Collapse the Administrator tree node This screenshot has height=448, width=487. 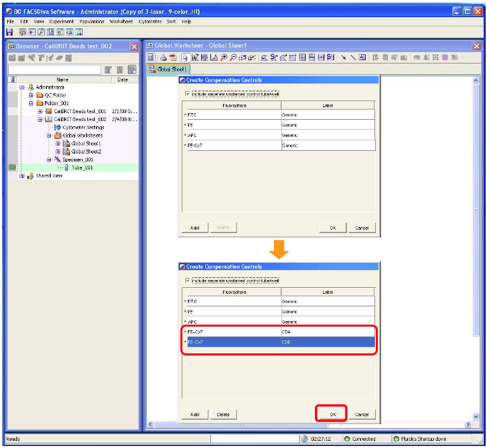point(22,87)
